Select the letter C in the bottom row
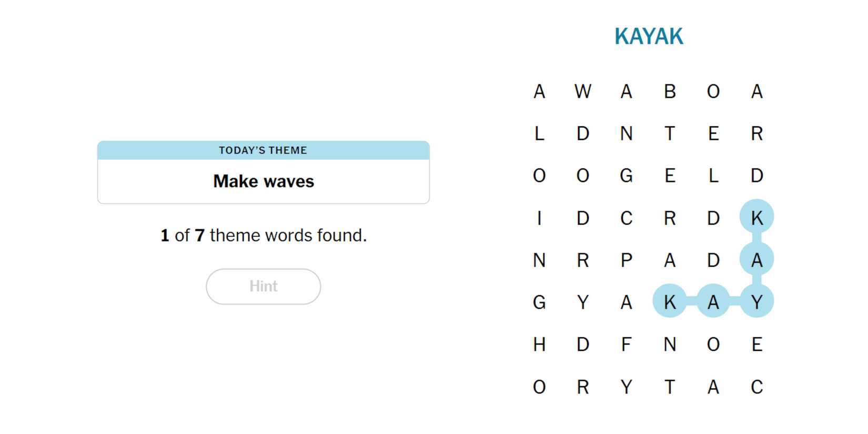868x434 pixels. coord(756,387)
